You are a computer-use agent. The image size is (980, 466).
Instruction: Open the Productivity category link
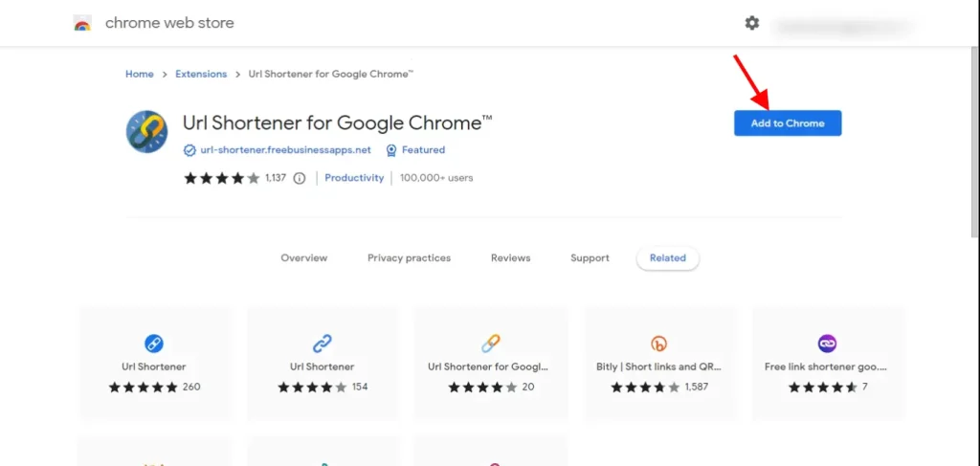[354, 178]
